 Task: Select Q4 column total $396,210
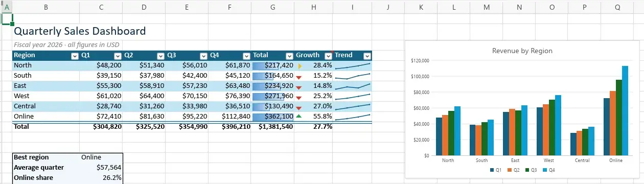[x=230, y=126]
